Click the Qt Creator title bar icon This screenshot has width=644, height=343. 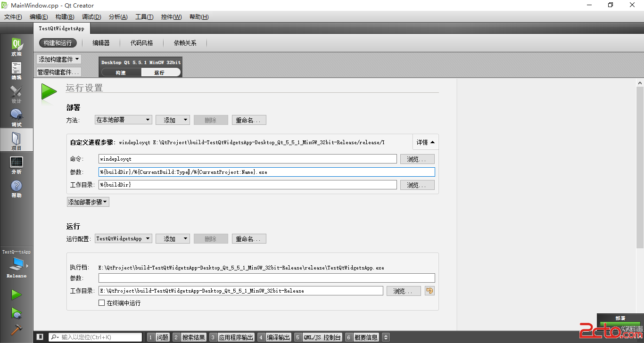(5, 5)
